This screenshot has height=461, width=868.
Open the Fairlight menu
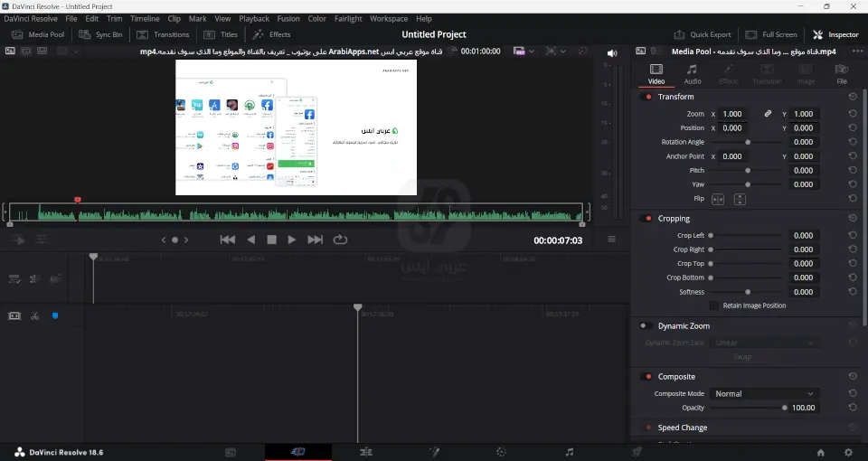tap(348, 18)
